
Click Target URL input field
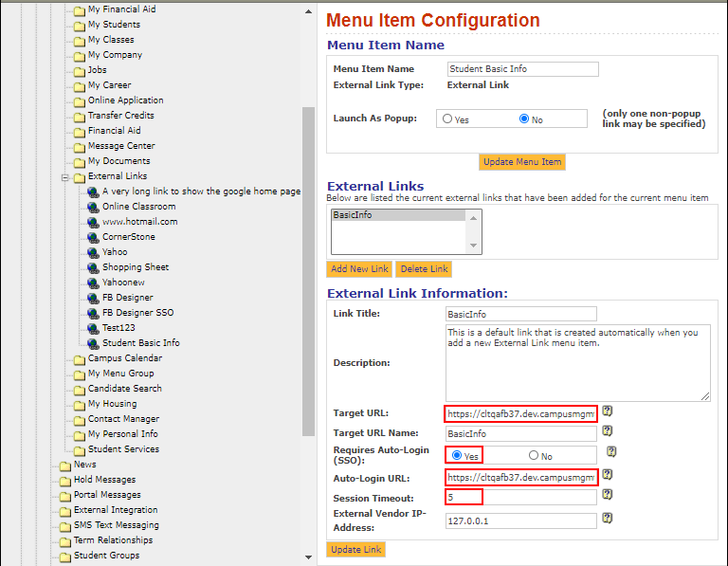(x=521, y=413)
